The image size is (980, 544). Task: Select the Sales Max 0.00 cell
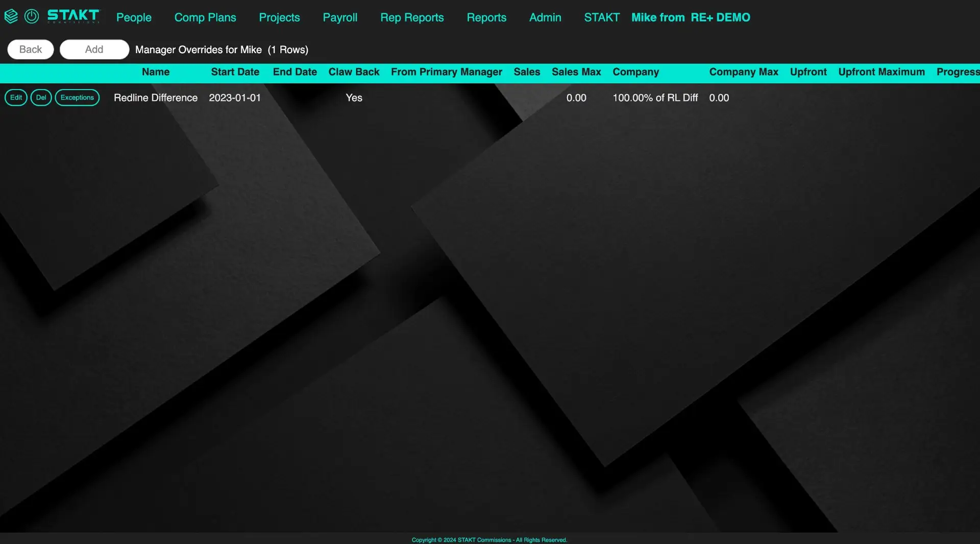click(576, 98)
